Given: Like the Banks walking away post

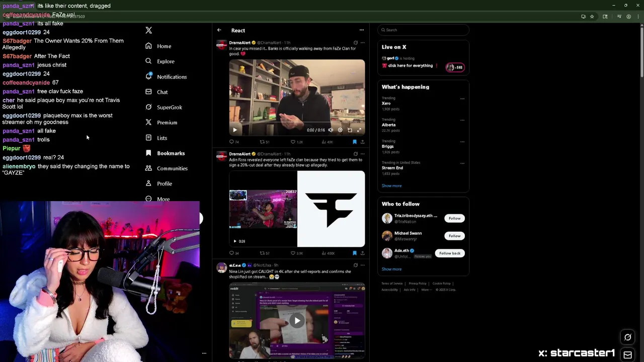Looking at the screenshot, I should pos(296,142).
